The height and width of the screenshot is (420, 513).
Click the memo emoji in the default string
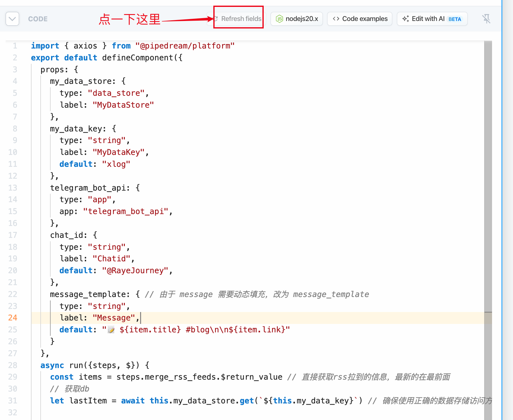click(x=111, y=330)
